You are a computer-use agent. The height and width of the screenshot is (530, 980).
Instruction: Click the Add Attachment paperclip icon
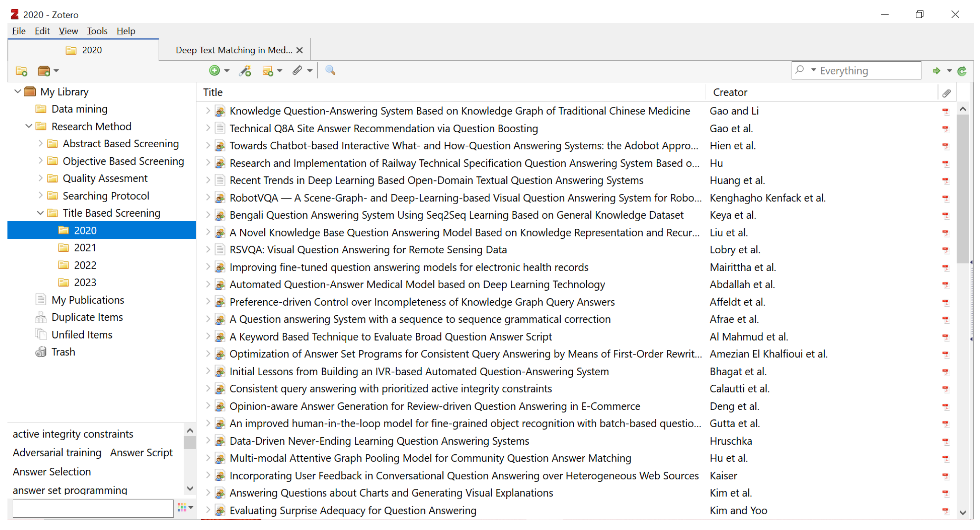pyautogui.click(x=297, y=70)
